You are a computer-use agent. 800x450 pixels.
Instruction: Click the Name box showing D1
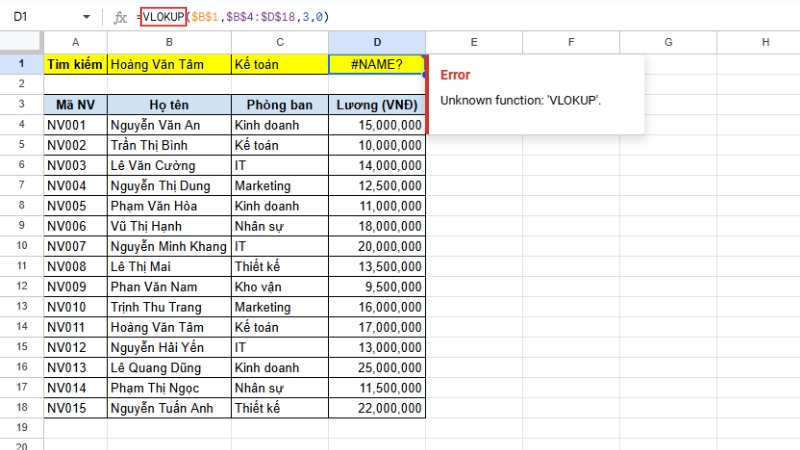click(40, 17)
